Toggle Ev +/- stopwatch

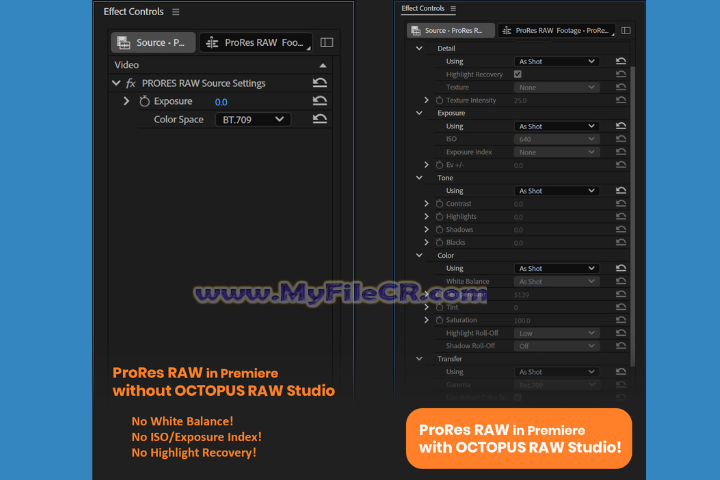(439, 164)
